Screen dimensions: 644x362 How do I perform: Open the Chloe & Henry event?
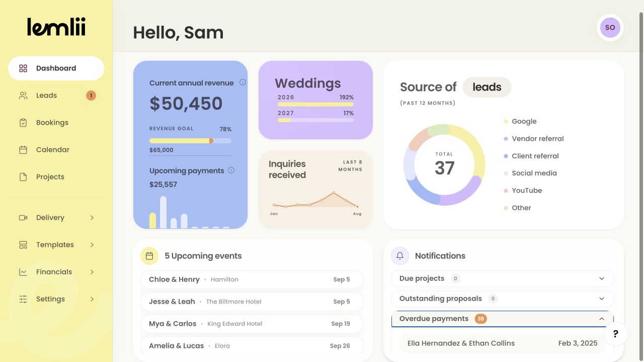point(252,280)
